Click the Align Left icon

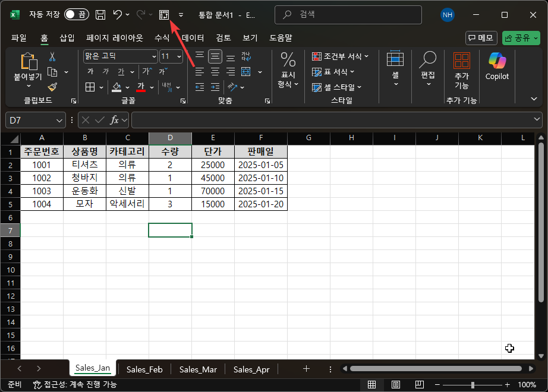tap(200, 72)
